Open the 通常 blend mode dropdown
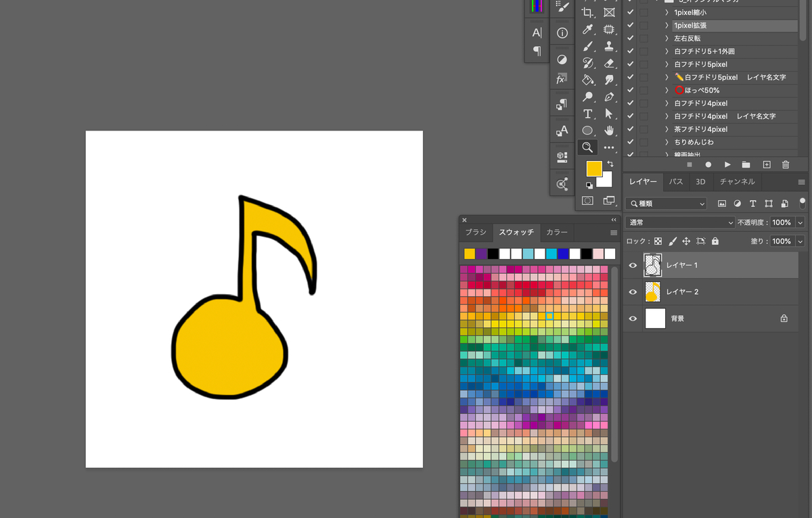 point(680,222)
